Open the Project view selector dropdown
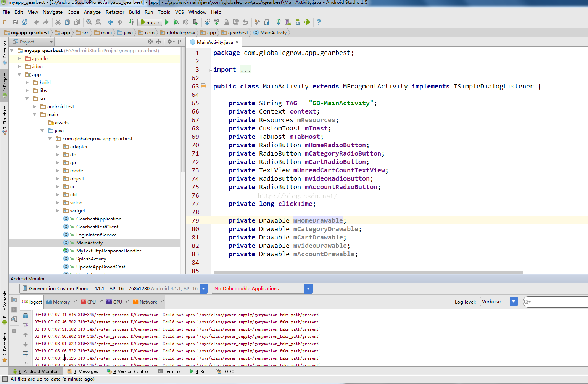Image resolution: width=588 pixels, height=384 pixels. pyautogui.click(x=32, y=42)
